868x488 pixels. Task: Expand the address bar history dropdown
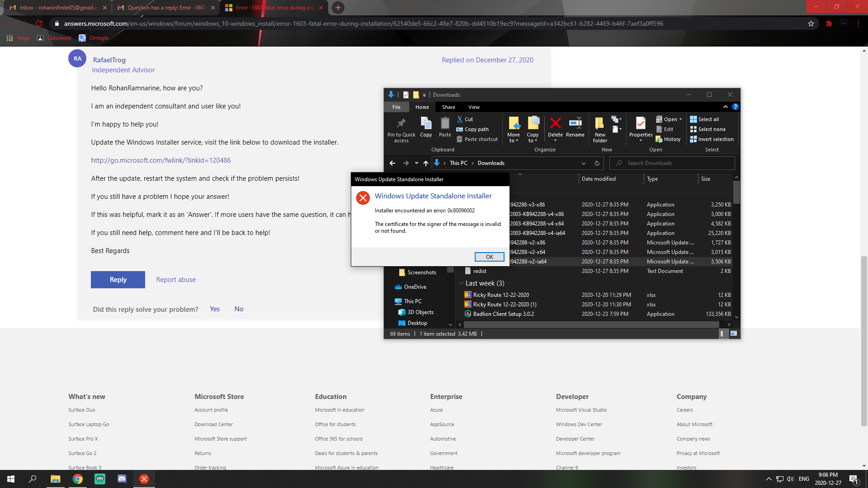(x=583, y=163)
